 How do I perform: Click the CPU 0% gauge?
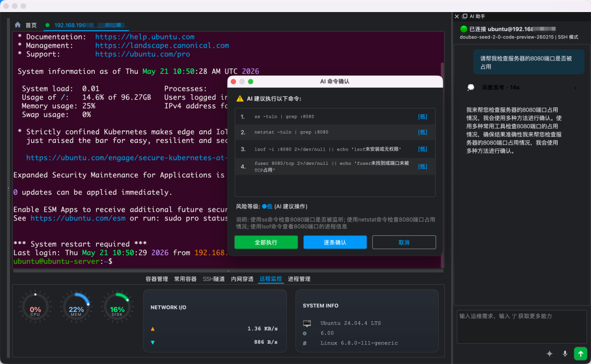35,308
